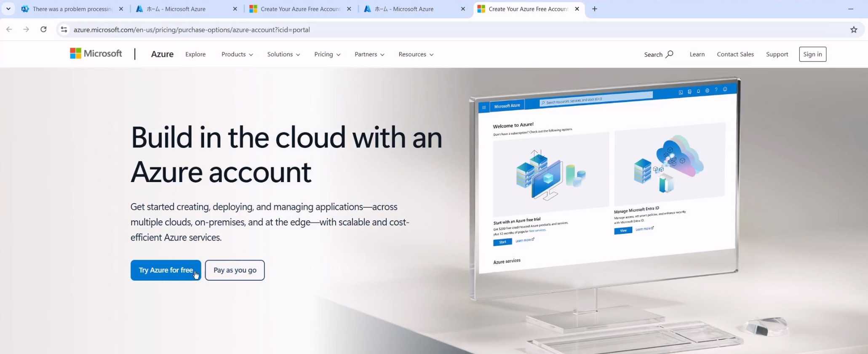Open the Pricing dropdown
Screen dimensions: 868x354
(327, 54)
